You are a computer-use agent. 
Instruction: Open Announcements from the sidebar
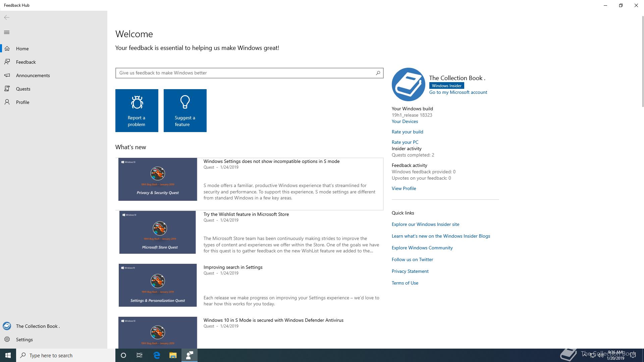point(33,75)
